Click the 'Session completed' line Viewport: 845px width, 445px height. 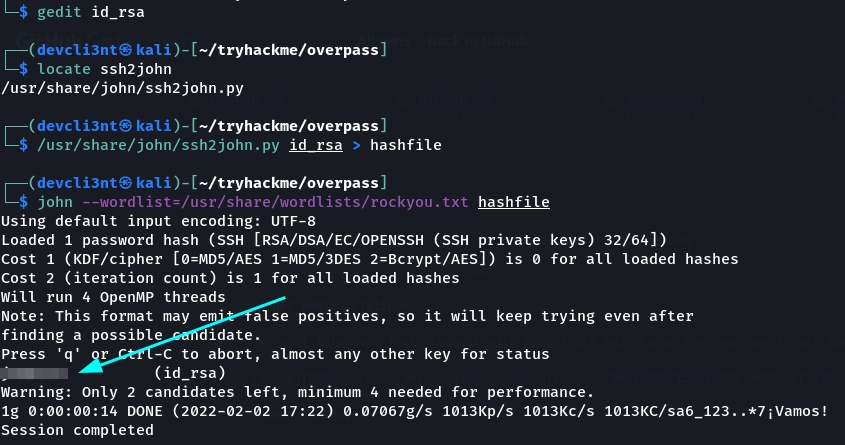[x=77, y=431]
